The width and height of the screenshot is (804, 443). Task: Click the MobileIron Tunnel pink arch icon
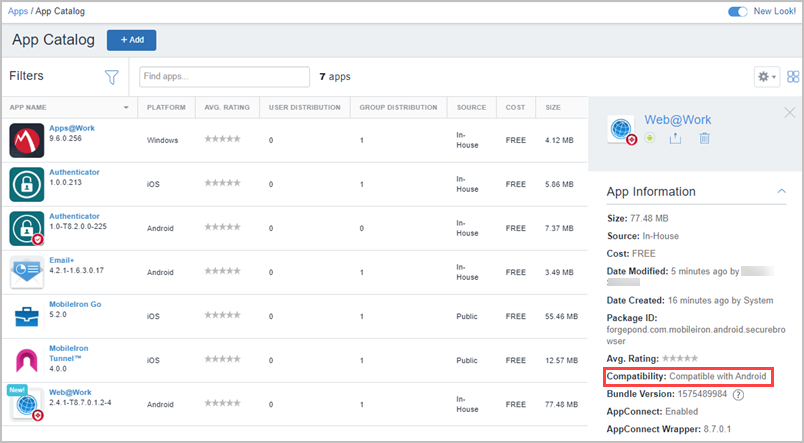(x=27, y=360)
